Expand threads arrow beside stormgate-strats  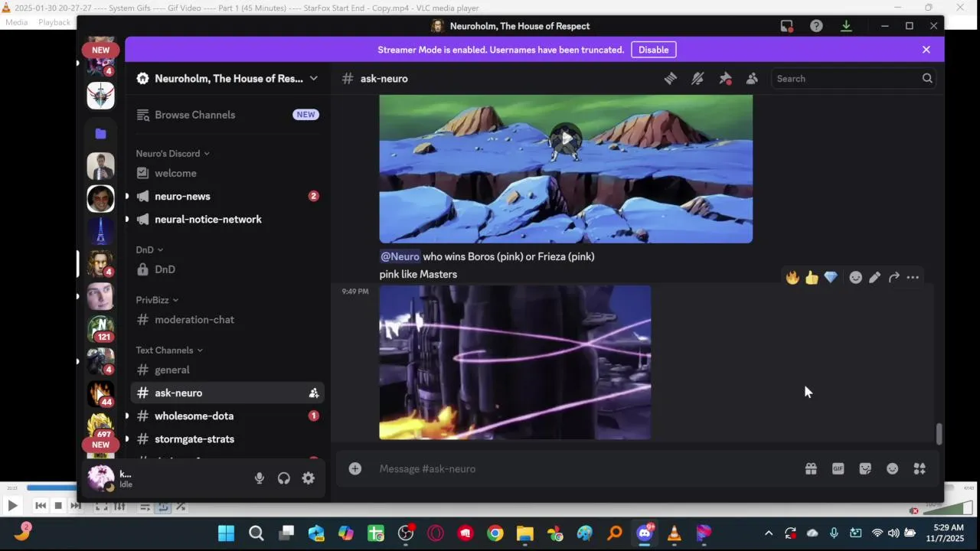coord(127,439)
